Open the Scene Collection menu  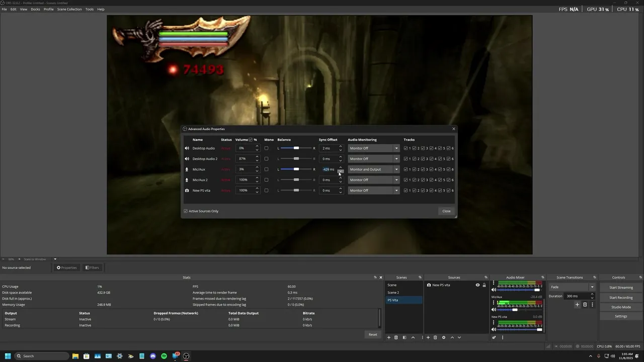[x=69, y=9]
